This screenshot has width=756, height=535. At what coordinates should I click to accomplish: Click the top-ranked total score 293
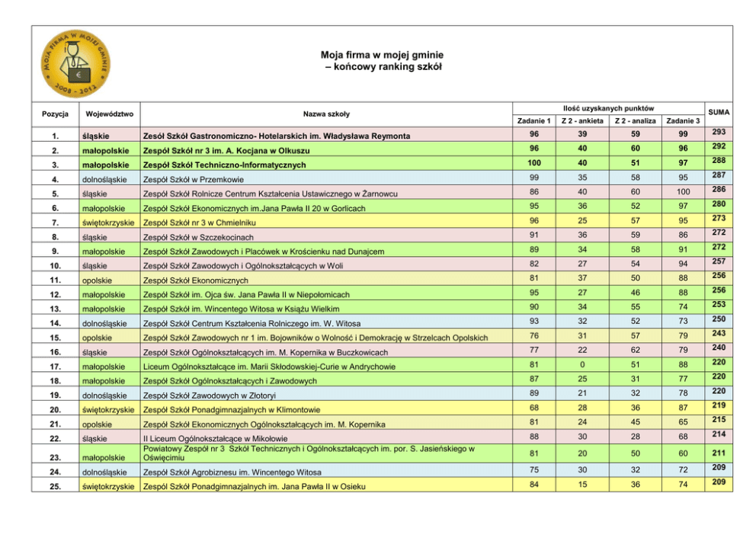(x=719, y=133)
